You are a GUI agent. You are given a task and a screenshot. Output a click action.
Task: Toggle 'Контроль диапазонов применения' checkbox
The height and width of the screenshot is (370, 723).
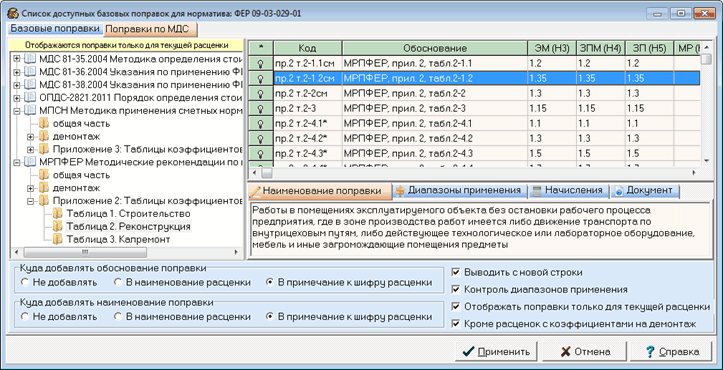click(456, 290)
